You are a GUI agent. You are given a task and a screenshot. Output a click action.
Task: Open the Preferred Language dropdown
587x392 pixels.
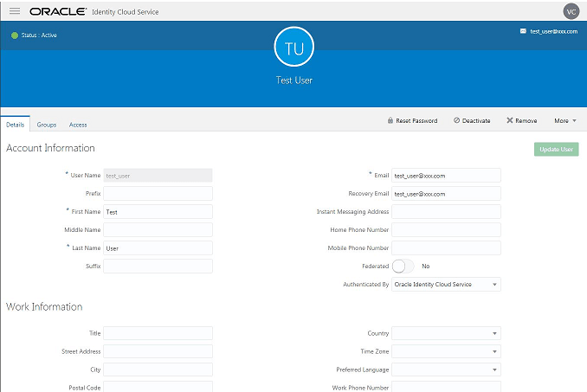(x=446, y=370)
